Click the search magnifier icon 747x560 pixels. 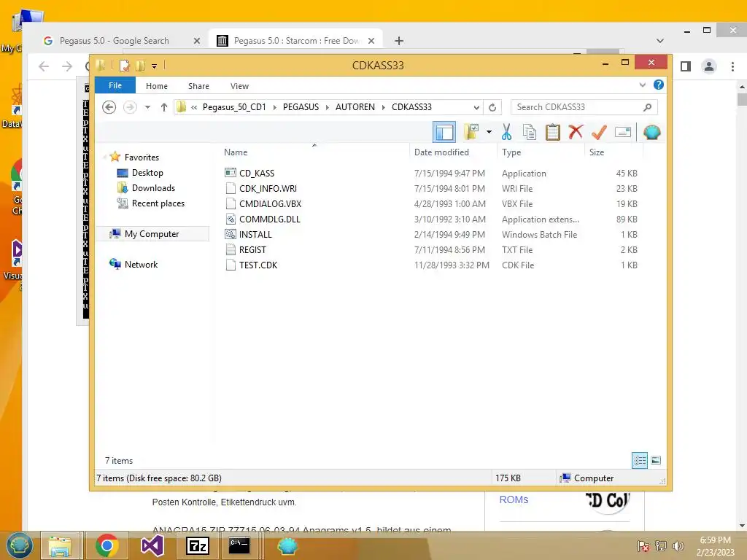click(647, 107)
